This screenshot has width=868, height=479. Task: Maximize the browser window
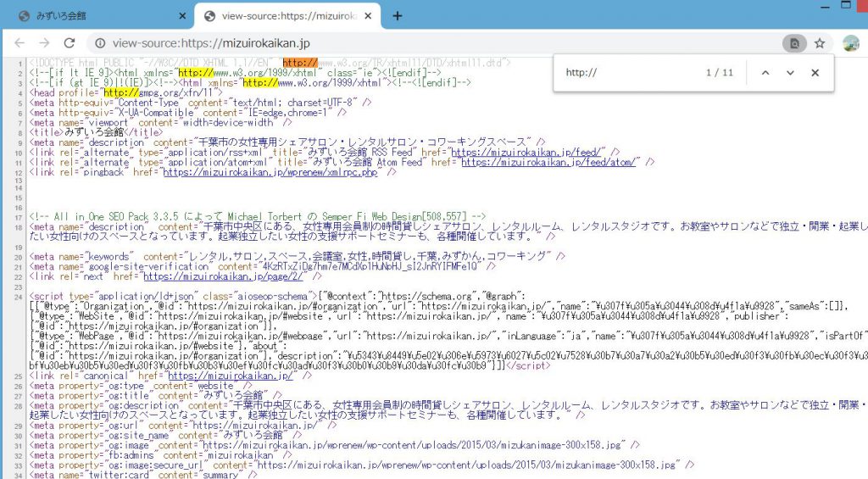[x=846, y=6]
